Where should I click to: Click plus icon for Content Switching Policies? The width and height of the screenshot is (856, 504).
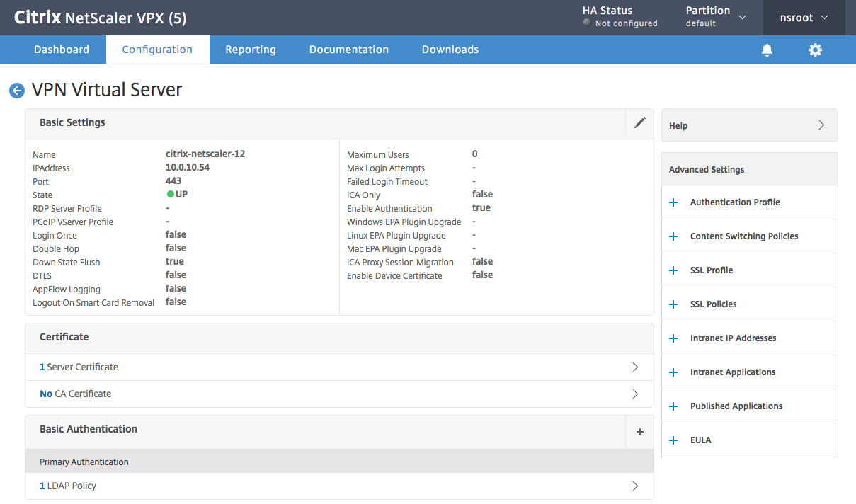coord(673,236)
